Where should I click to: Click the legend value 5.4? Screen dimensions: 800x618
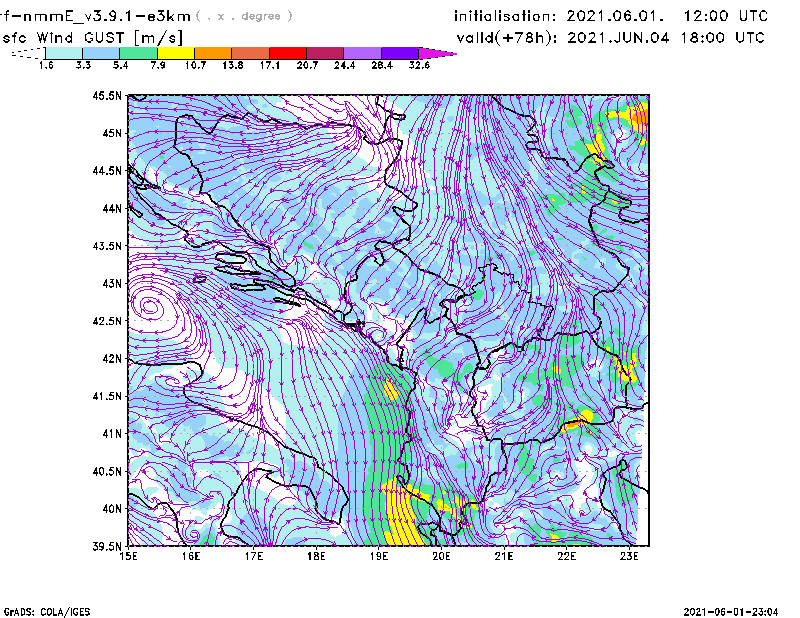point(120,65)
